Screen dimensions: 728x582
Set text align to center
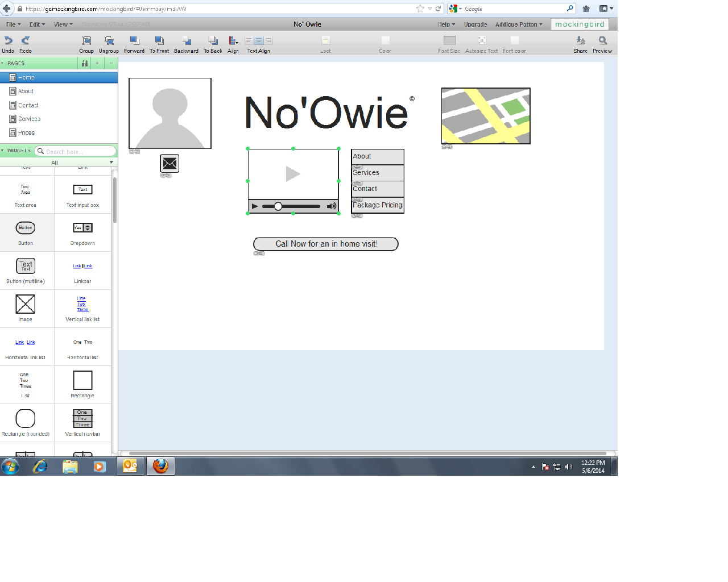click(x=259, y=40)
